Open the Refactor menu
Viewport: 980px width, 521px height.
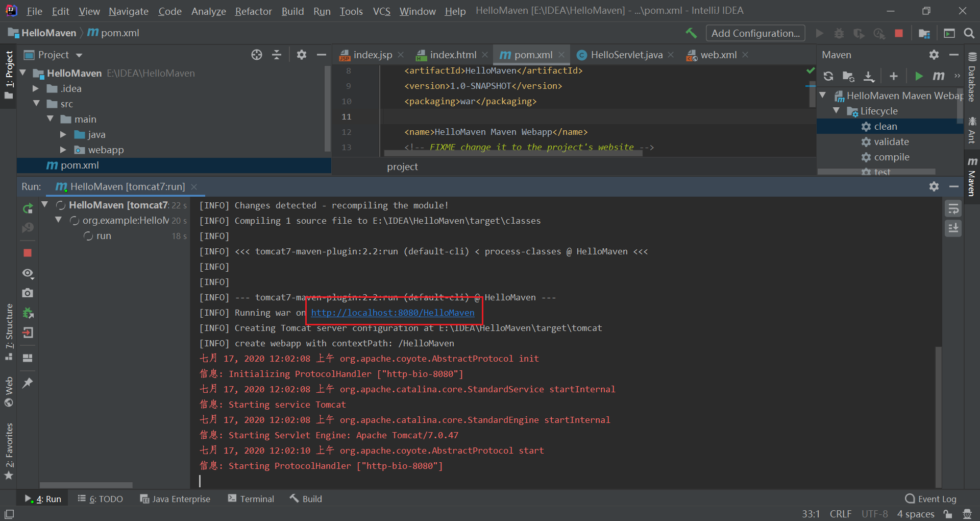point(253,11)
